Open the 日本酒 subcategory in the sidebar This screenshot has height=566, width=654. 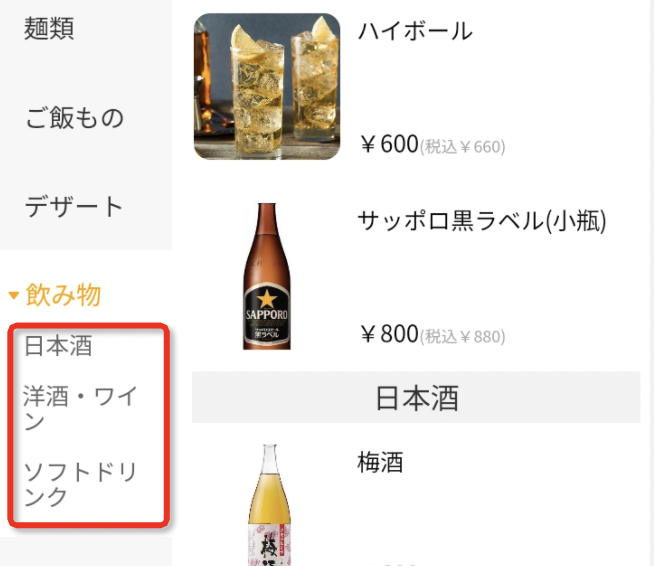coord(58,346)
